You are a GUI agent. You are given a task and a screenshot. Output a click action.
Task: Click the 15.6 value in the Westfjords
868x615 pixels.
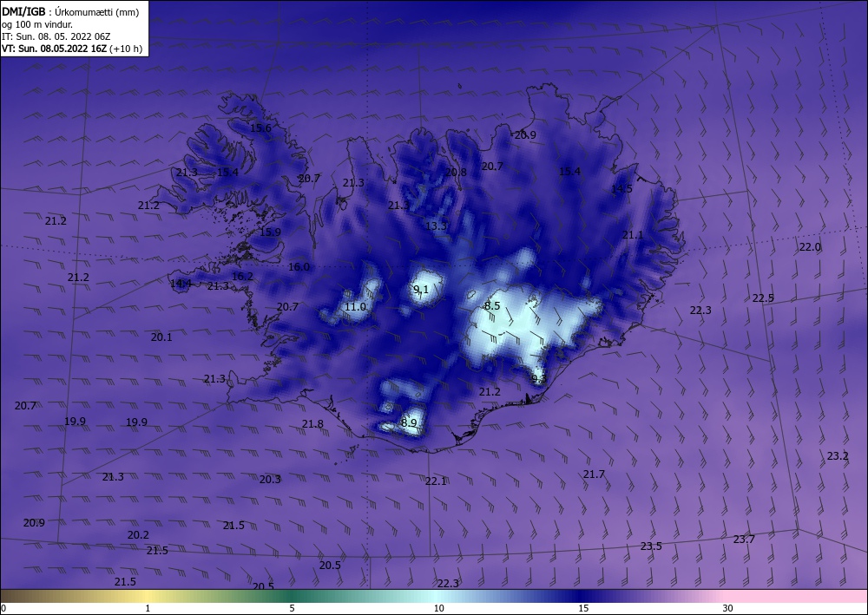260,128
